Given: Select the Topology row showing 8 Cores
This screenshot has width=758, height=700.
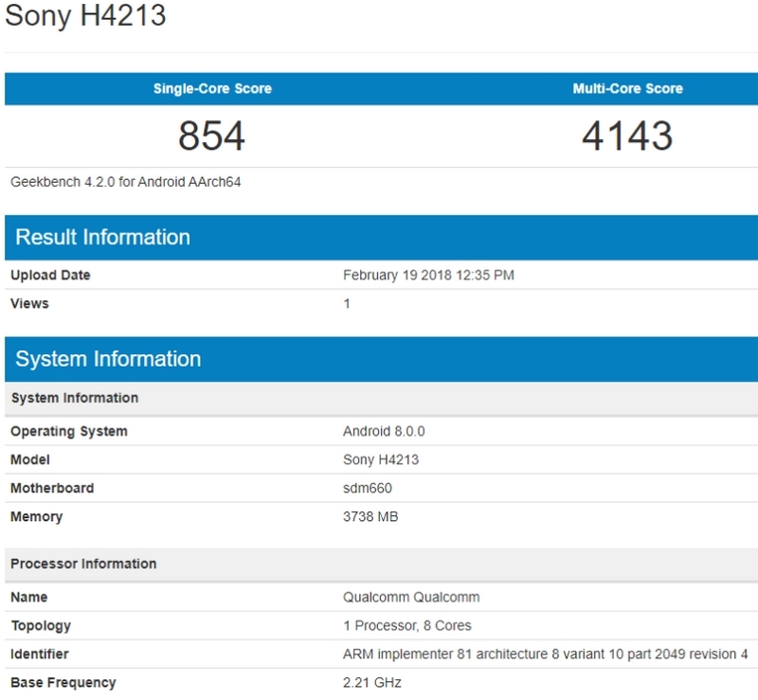Looking at the screenshot, I should click(38, 625).
